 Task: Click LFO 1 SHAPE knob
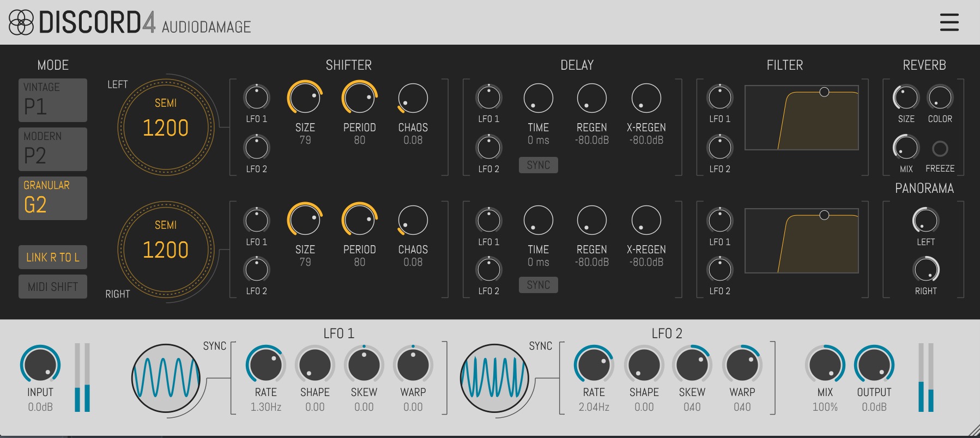[315, 364]
